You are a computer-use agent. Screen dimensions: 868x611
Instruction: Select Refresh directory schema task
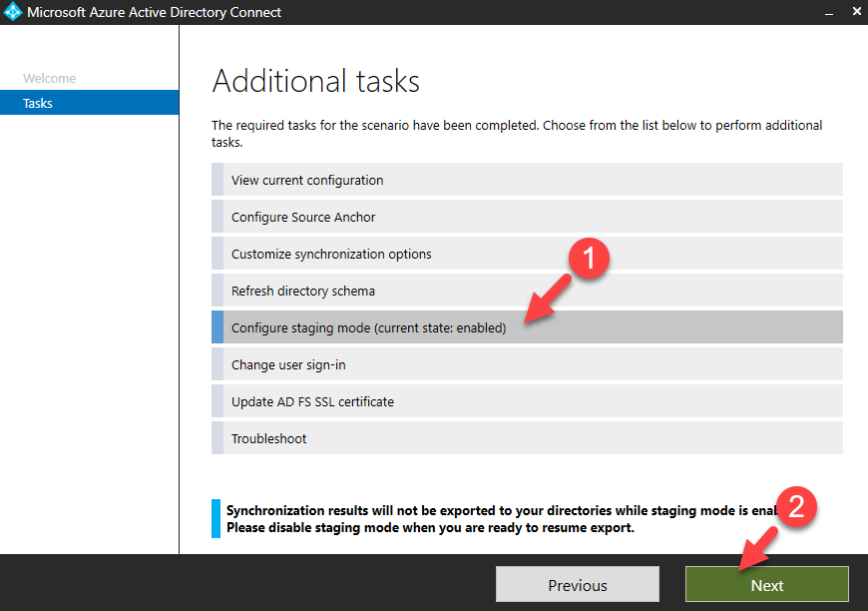527,291
